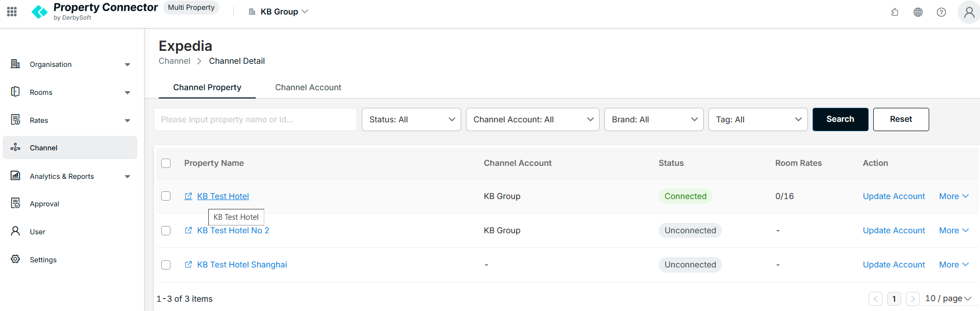
Task: Click the Analytics & Reports chart icon
Action: [16, 176]
